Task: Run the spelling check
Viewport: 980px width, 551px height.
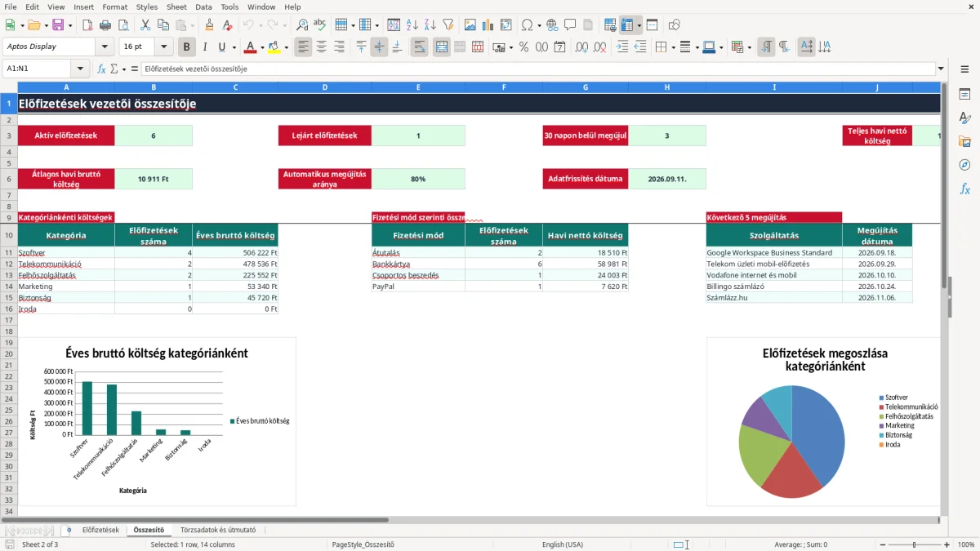Action: pos(320,25)
